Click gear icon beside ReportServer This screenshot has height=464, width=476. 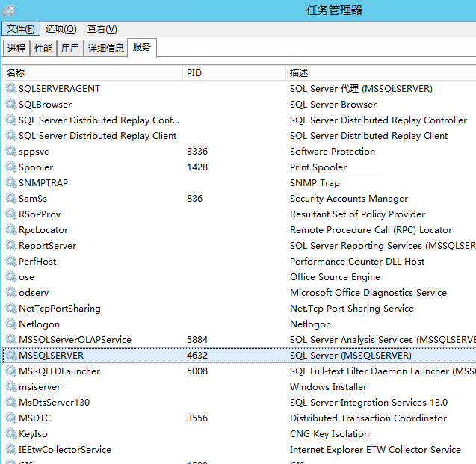[x=11, y=245]
